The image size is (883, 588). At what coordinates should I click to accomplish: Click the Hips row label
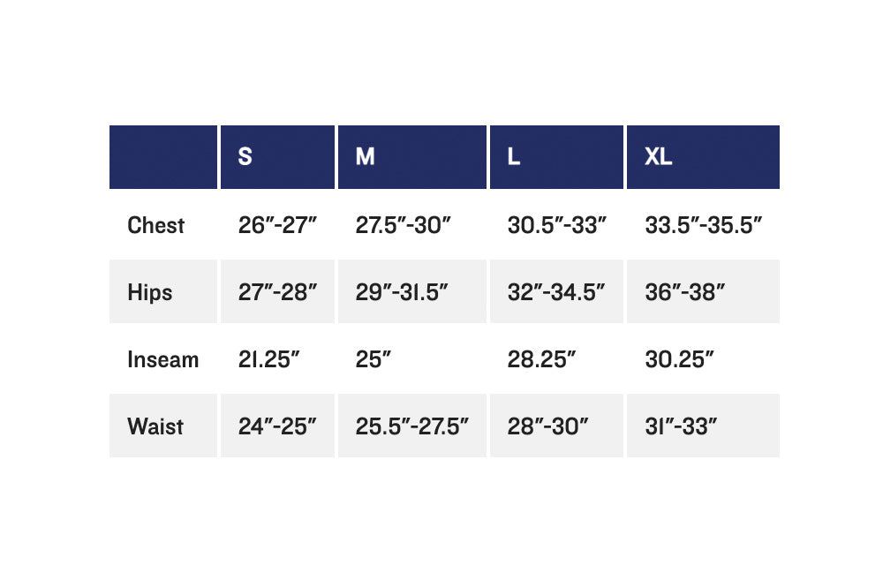[150, 292]
